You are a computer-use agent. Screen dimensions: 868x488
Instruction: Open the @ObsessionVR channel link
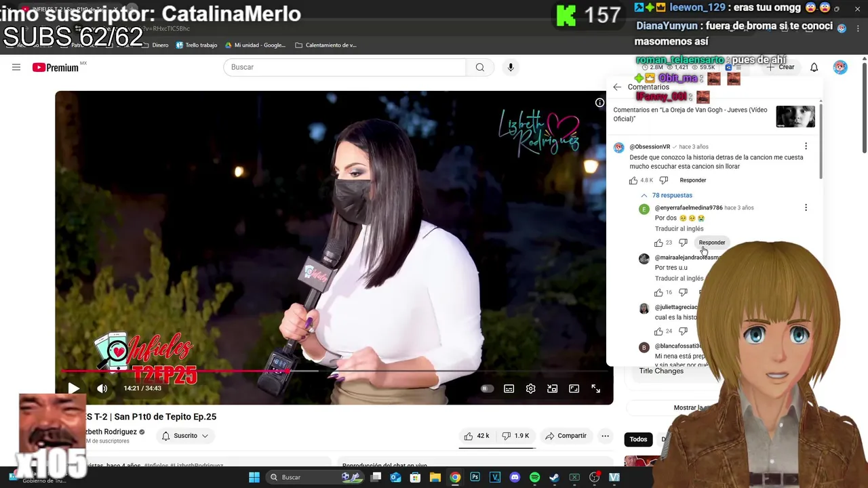(650, 147)
